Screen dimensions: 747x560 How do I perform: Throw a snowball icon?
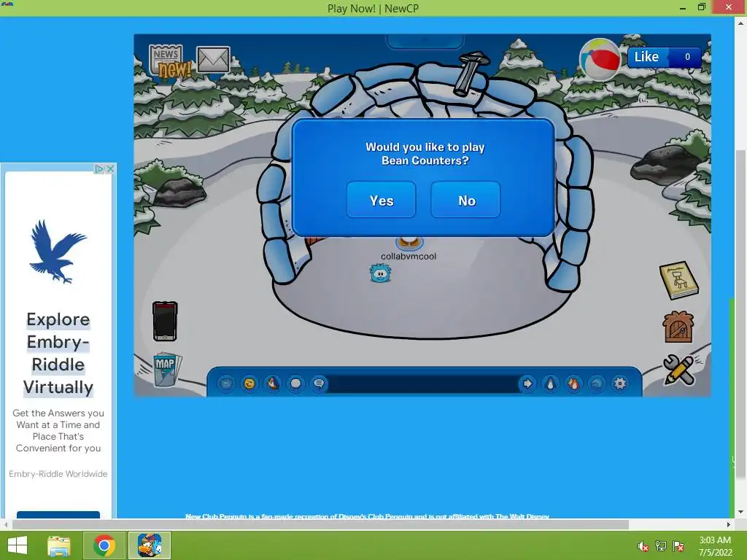[x=296, y=384]
